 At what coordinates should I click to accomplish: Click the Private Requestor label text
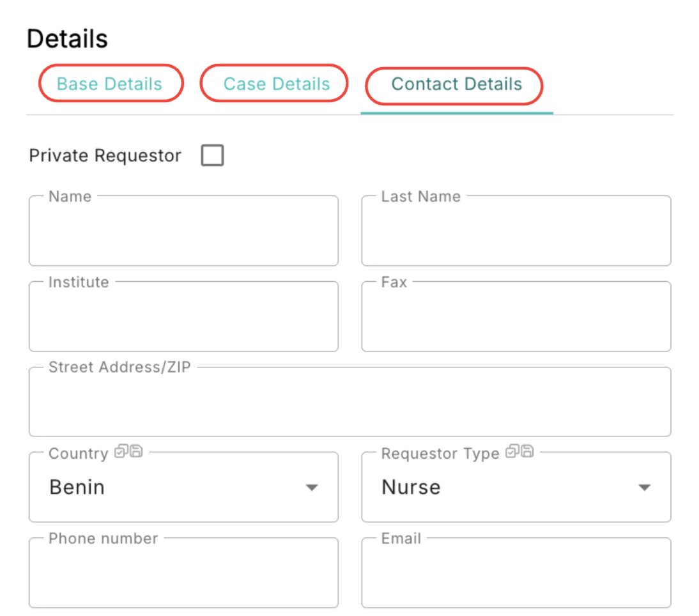(105, 156)
